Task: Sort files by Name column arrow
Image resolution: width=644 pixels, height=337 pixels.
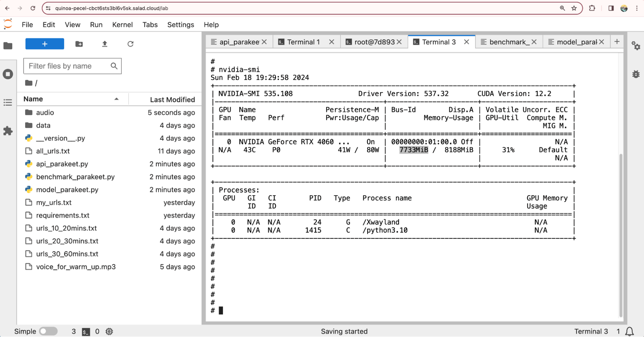Action: [116, 99]
